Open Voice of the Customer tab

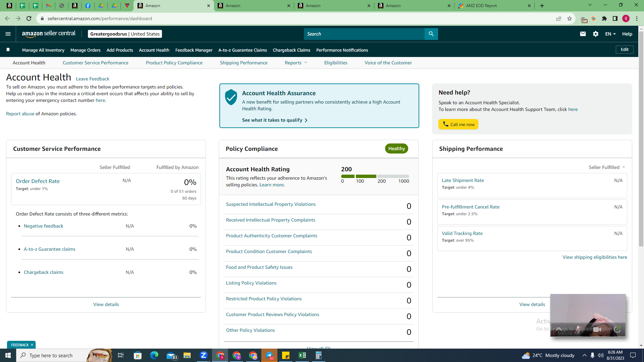pos(388,63)
